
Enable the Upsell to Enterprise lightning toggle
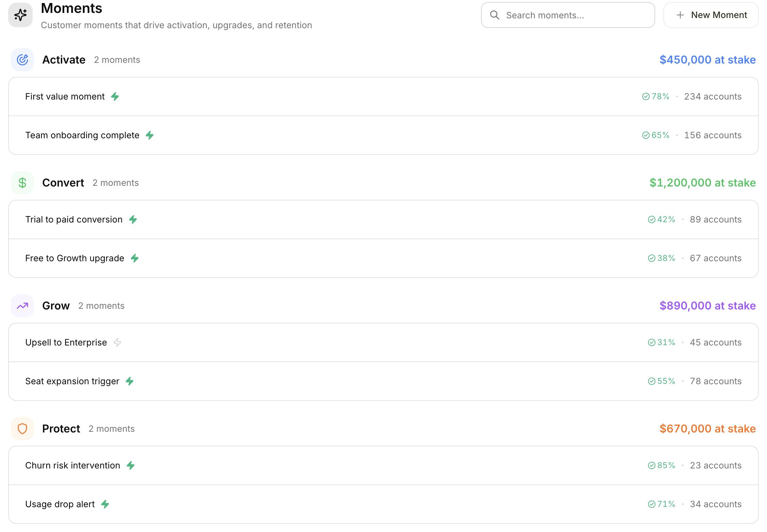click(x=118, y=342)
